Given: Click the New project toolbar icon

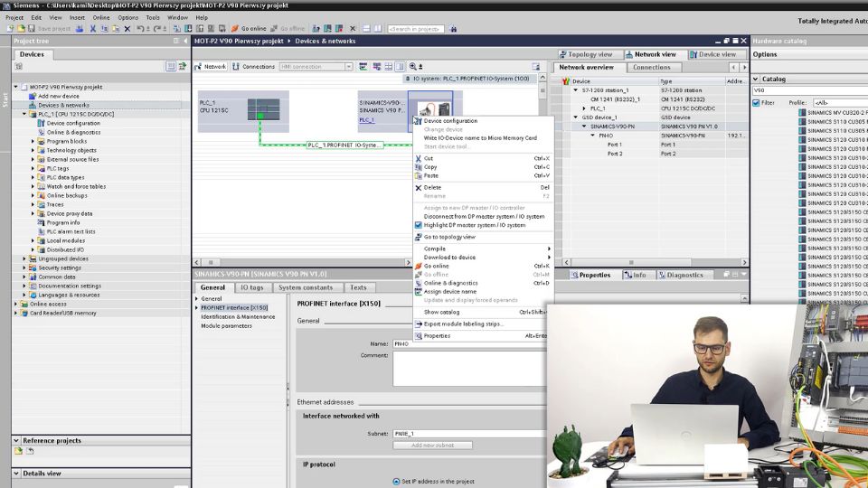Looking at the screenshot, I should (9, 28).
